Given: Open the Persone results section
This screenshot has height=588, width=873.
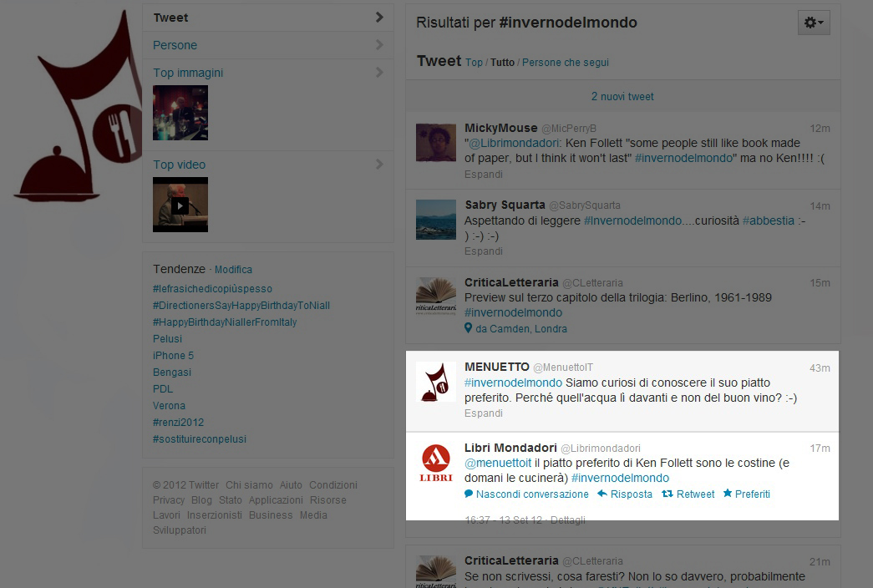Looking at the screenshot, I should pos(268,45).
